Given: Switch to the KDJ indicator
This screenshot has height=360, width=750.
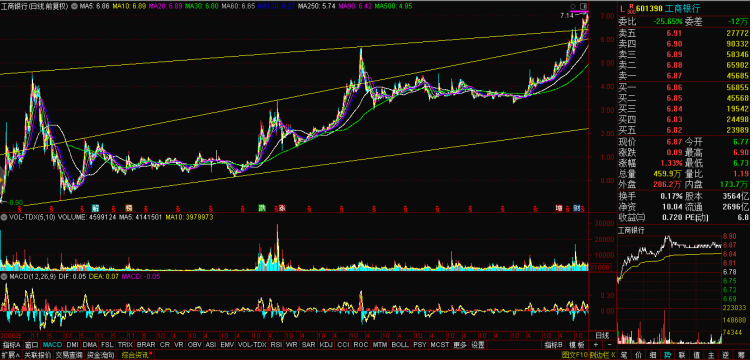Looking at the screenshot, I should click(x=326, y=345).
